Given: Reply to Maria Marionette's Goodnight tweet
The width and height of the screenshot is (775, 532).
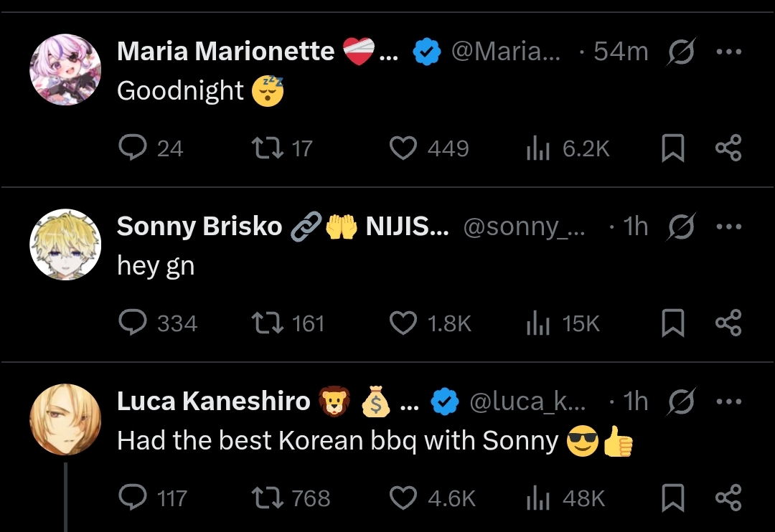Looking at the screenshot, I should 132,148.
